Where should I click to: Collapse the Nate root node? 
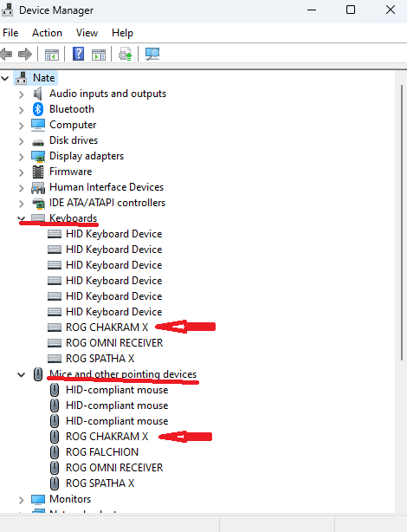click(4, 79)
